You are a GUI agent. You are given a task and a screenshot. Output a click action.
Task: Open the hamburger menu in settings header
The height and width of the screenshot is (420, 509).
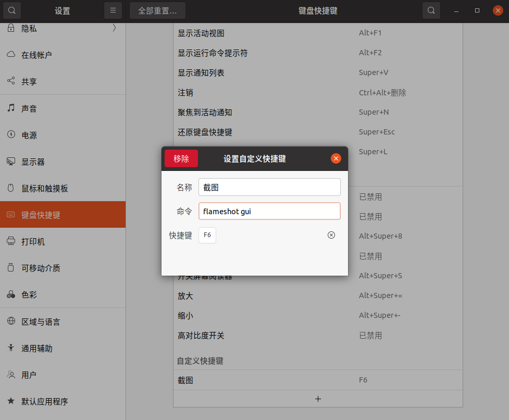[x=113, y=10]
